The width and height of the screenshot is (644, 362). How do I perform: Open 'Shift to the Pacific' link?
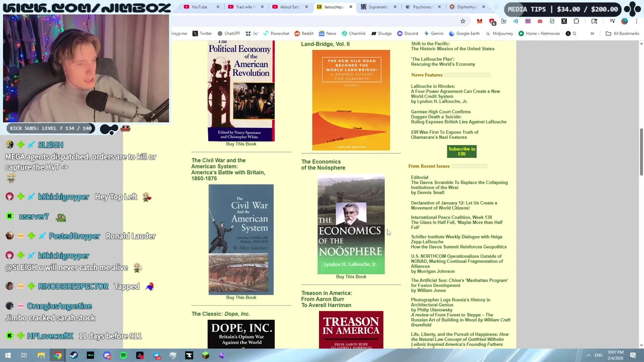pos(452,46)
